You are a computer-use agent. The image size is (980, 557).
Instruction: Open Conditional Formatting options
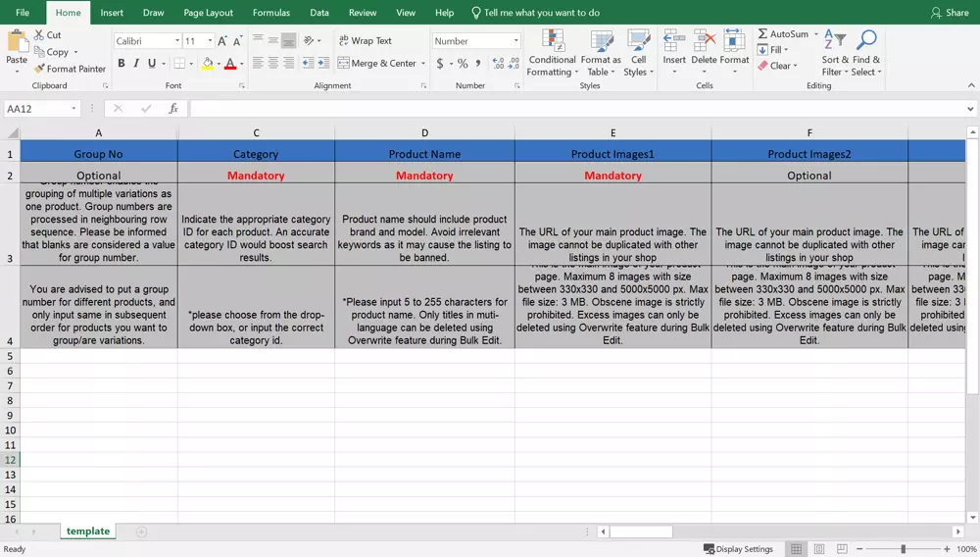(x=553, y=53)
